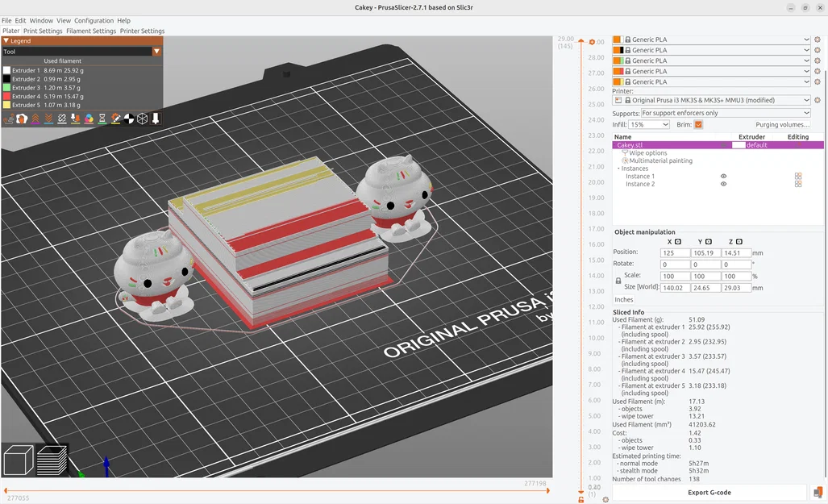This screenshot has width=828, height=504.
Task: Open Supports dropdown
Action: click(725, 113)
